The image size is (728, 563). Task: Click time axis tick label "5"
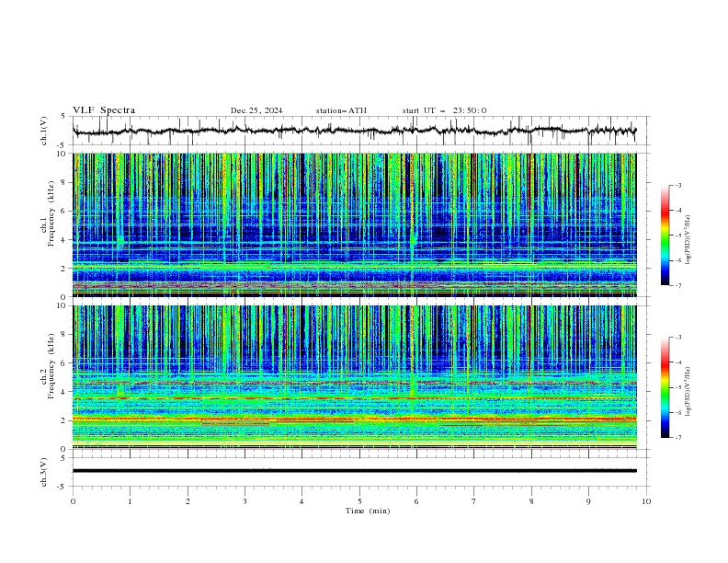(359, 501)
